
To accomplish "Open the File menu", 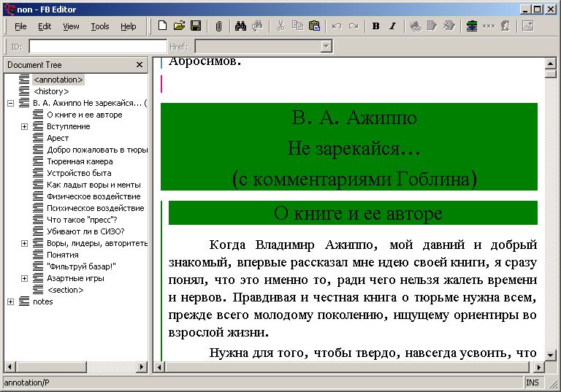I will pos(20,26).
